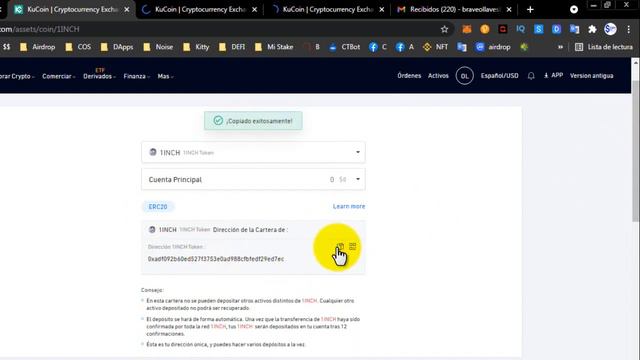Open Chrome profile avatar
This screenshot has width=640, height=360.
click(610, 29)
